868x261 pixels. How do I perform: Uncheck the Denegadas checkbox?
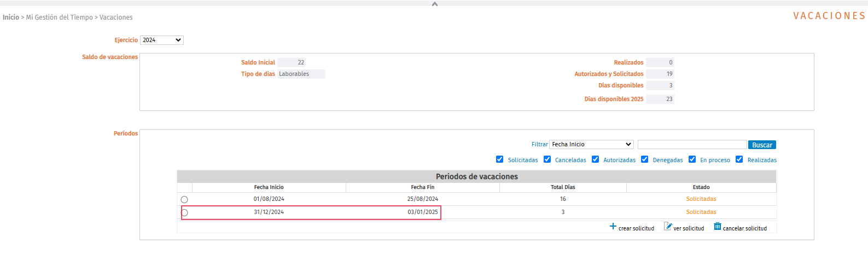pyautogui.click(x=644, y=159)
